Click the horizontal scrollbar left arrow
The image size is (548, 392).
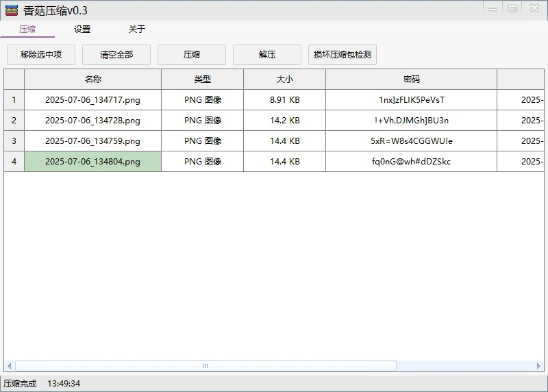9,366
